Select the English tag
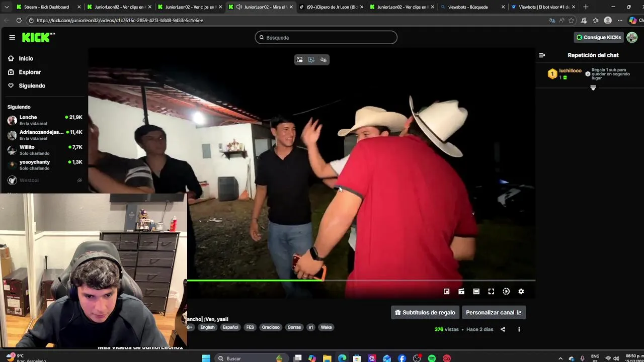This screenshot has width=644, height=362. [x=207, y=327]
